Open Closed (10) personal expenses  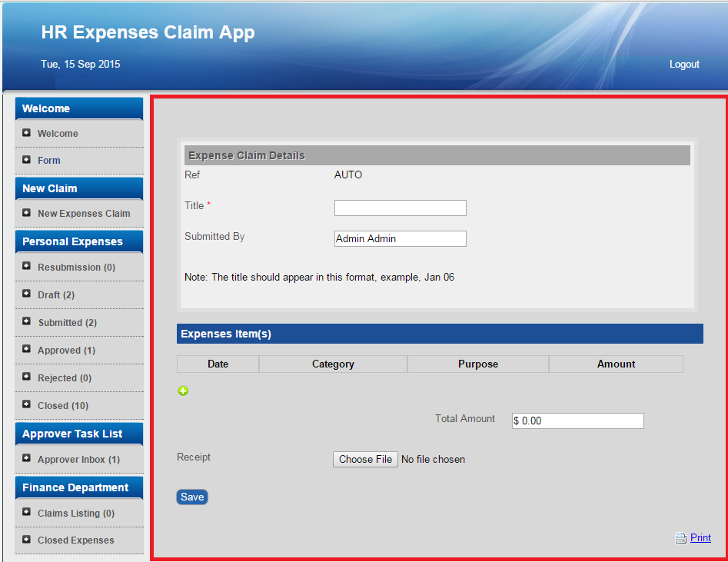click(x=63, y=406)
